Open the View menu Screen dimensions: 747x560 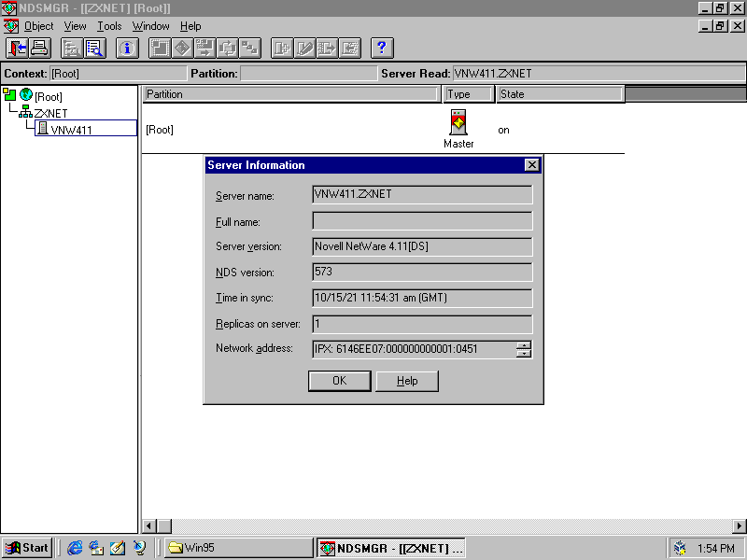click(x=76, y=26)
